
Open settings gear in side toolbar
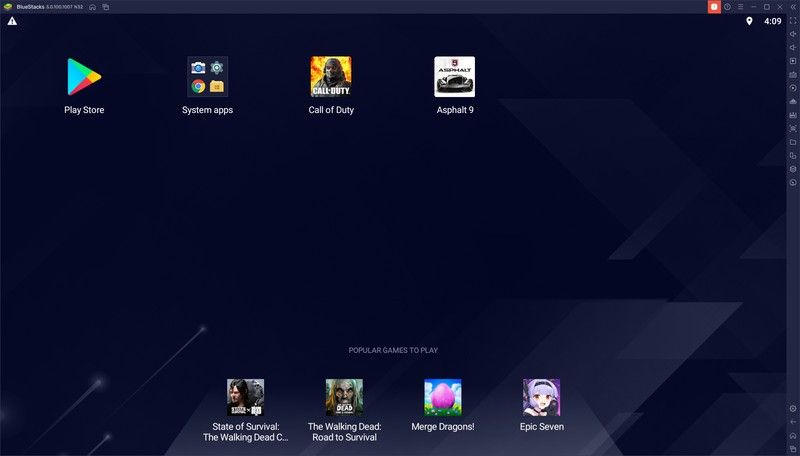[x=793, y=409]
